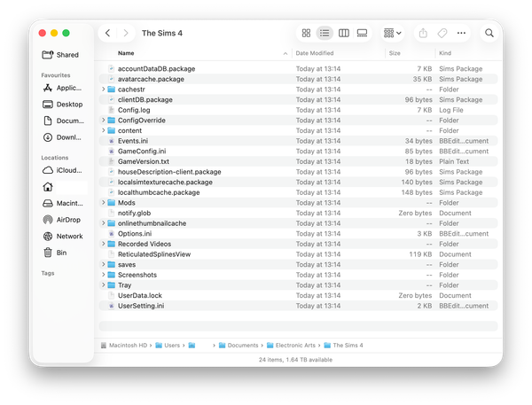Image resolution: width=532 pixels, height=405 pixels.
Task: Open AirDrop in the sidebar
Action: (x=68, y=220)
